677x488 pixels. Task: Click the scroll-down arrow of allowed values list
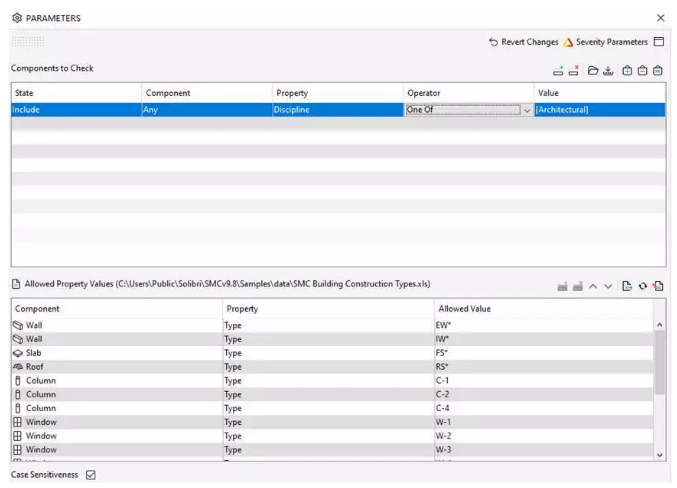659,455
